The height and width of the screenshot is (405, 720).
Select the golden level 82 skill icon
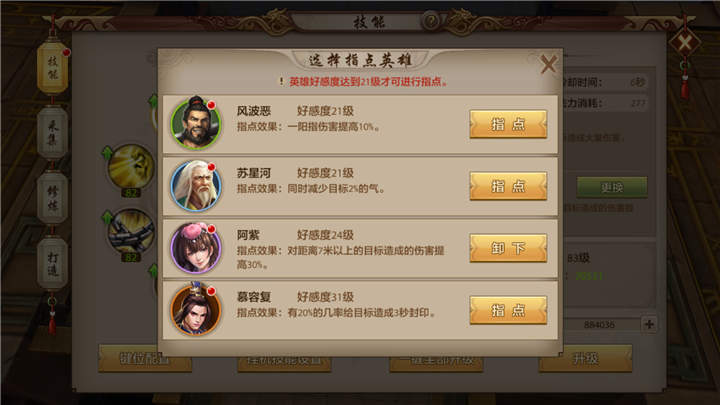(130, 167)
